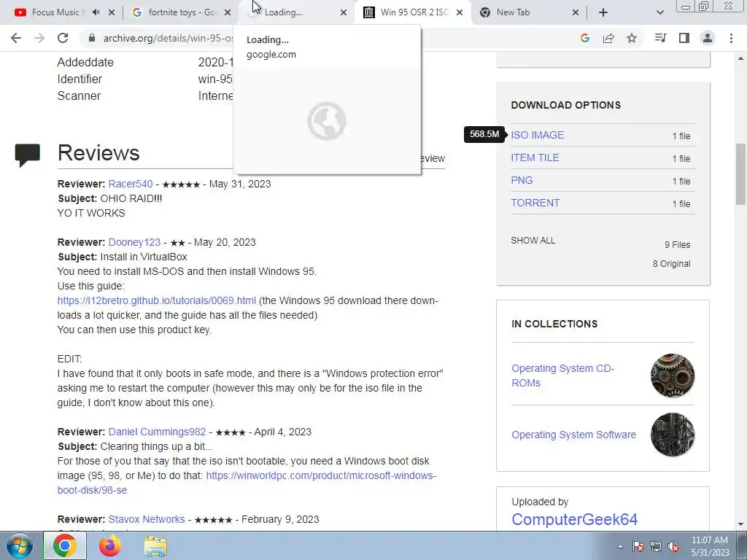
Task: Open reviewer Stavox Networks profile
Action: 146,519
